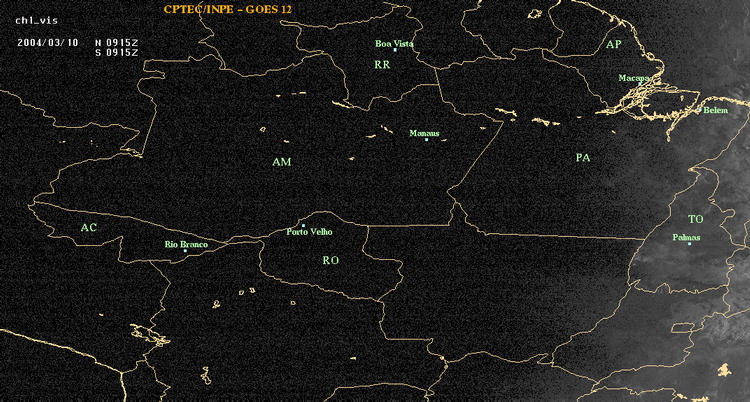Screen dimensions: 750x402
Task: Click the Manaus city marker dot
Action: coord(427,139)
